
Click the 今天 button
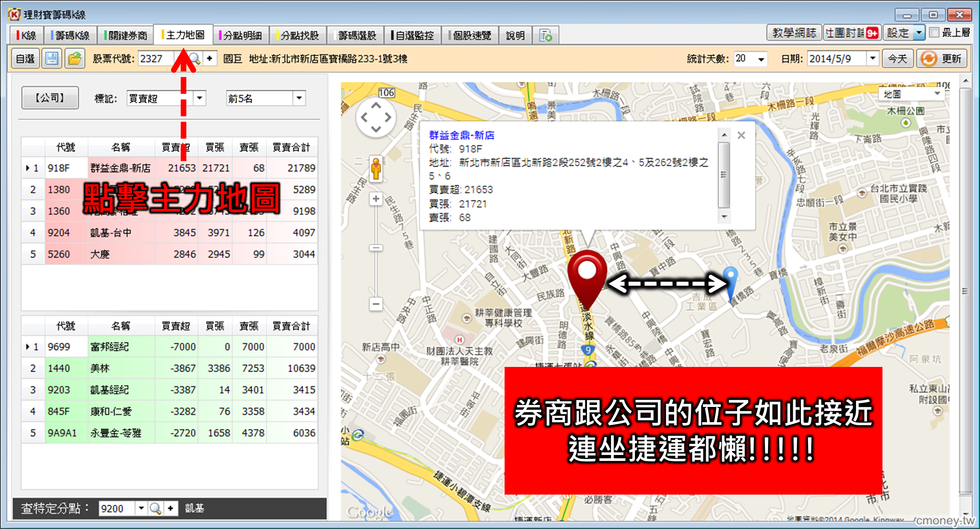(897, 58)
